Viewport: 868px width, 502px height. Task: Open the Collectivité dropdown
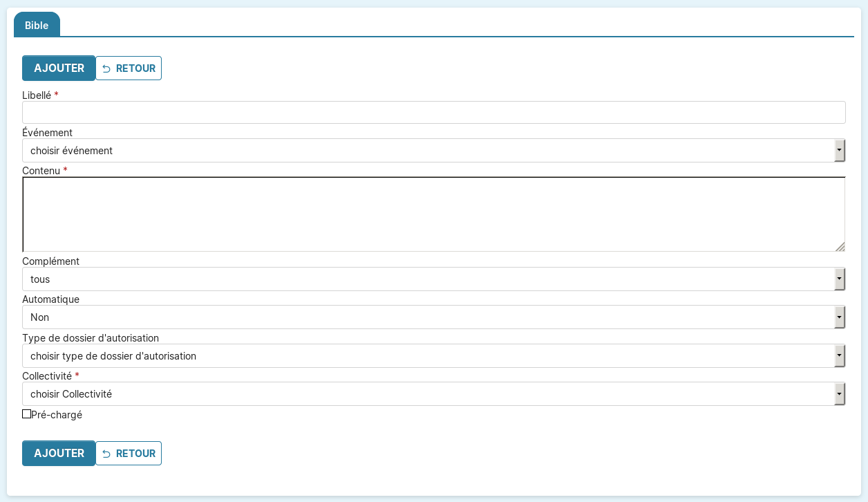point(427,394)
